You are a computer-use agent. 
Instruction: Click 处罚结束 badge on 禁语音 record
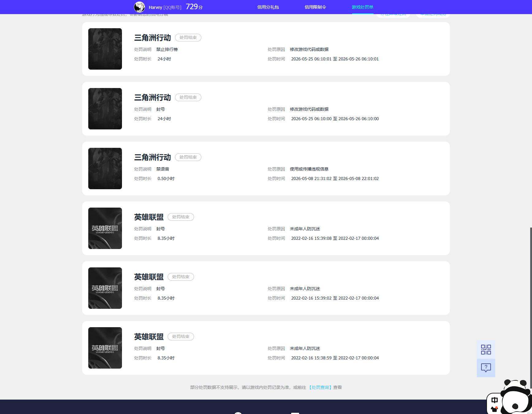188,157
